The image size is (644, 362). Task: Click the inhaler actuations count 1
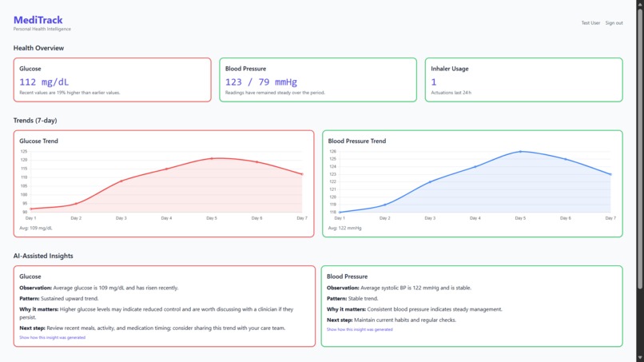[434, 82]
